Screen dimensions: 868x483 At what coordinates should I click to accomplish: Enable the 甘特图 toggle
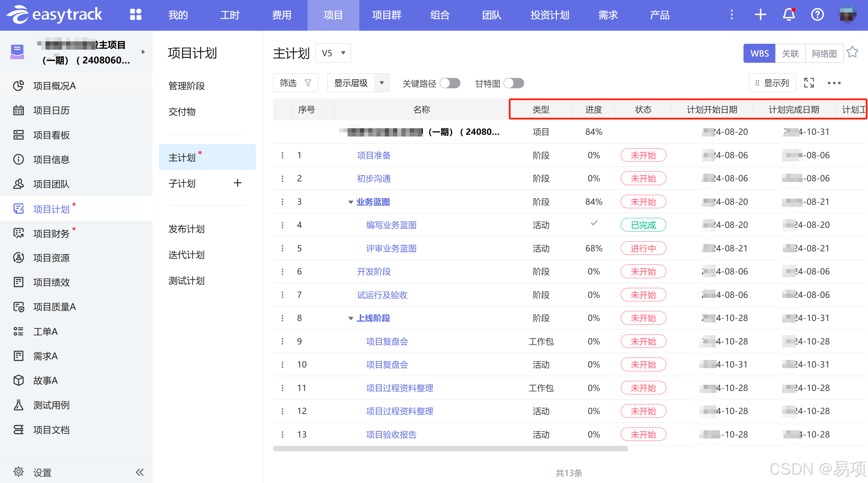point(513,83)
